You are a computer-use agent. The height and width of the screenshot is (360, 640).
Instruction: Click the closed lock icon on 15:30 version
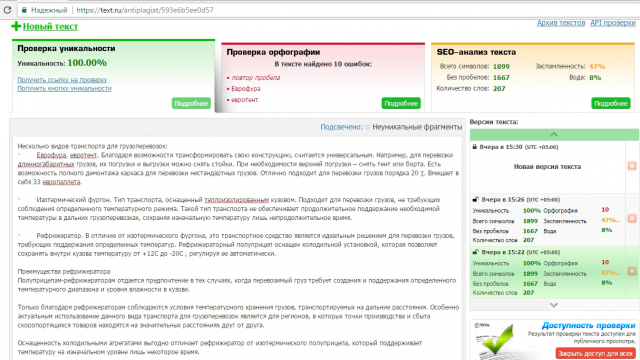point(475,147)
